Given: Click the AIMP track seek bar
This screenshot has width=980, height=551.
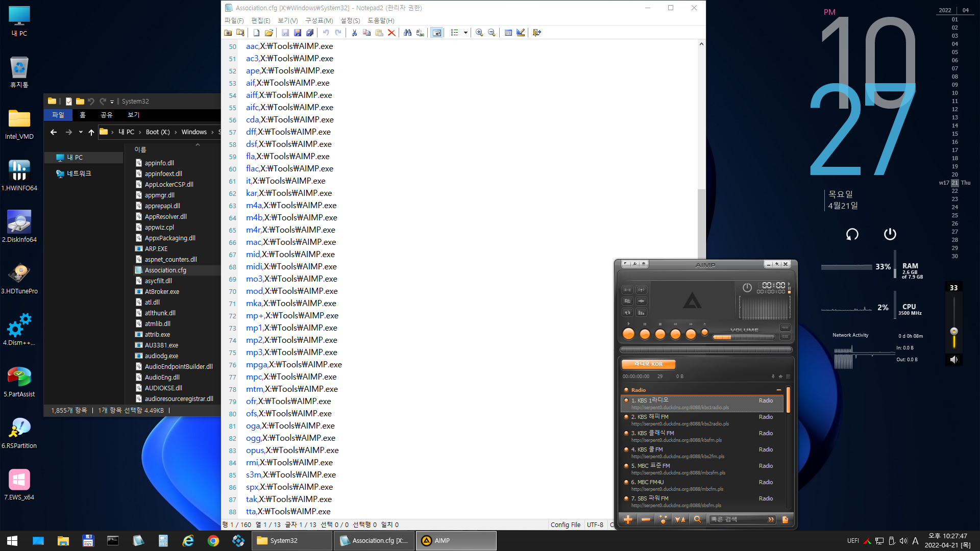Looking at the screenshot, I should [705, 350].
